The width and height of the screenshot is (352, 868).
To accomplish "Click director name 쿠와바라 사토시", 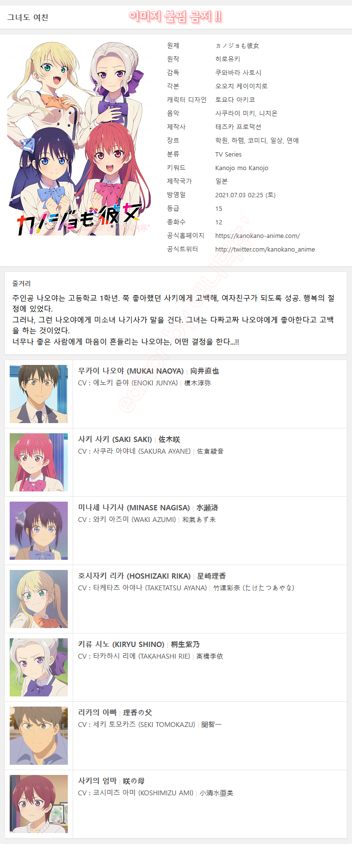I will pos(238,73).
